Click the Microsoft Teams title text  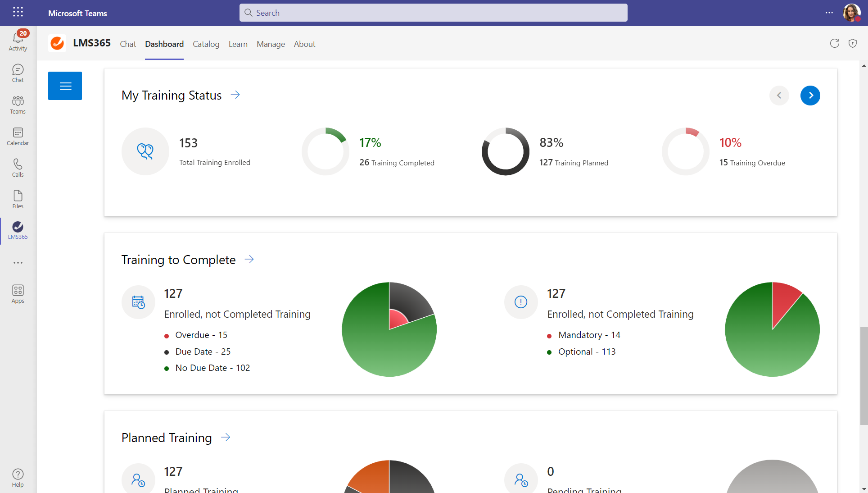point(77,13)
